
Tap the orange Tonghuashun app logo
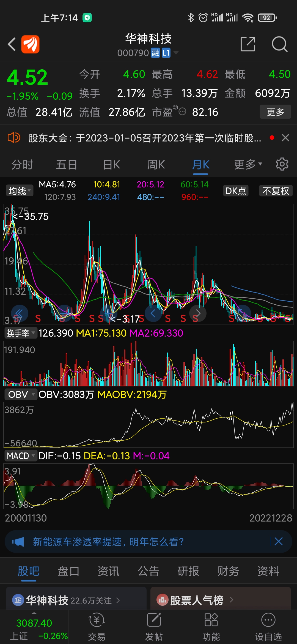click(x=31, y=44)
